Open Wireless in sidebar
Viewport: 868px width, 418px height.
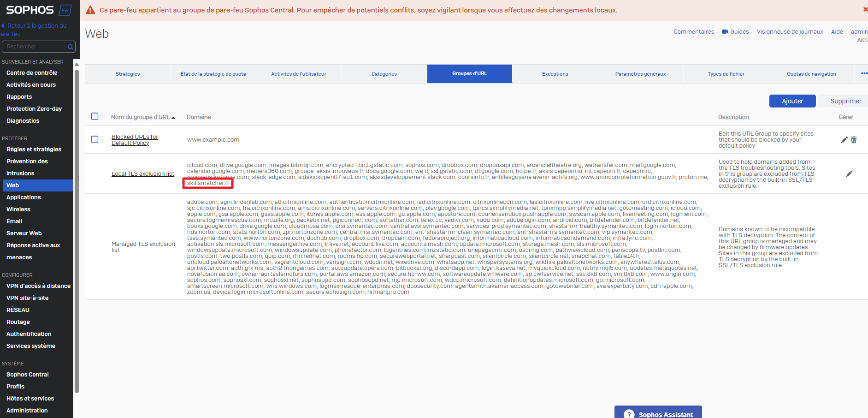[x=18, y=209]
